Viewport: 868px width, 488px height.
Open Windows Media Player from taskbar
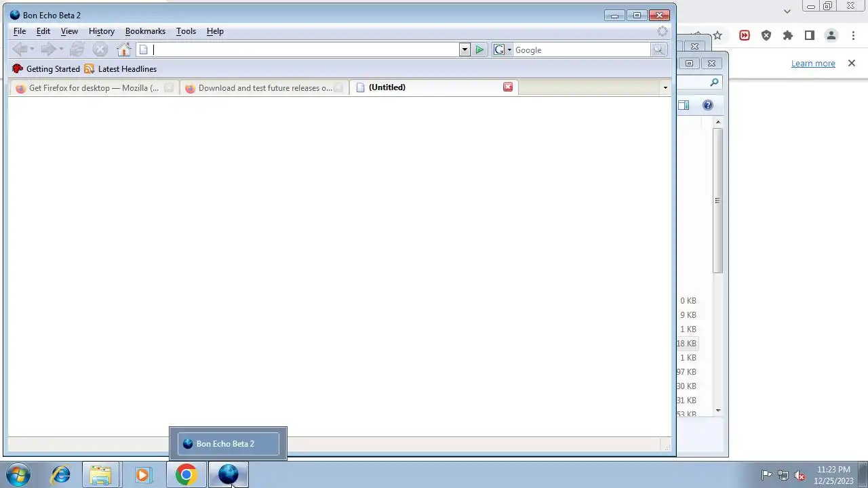click(x=142, y=475)
